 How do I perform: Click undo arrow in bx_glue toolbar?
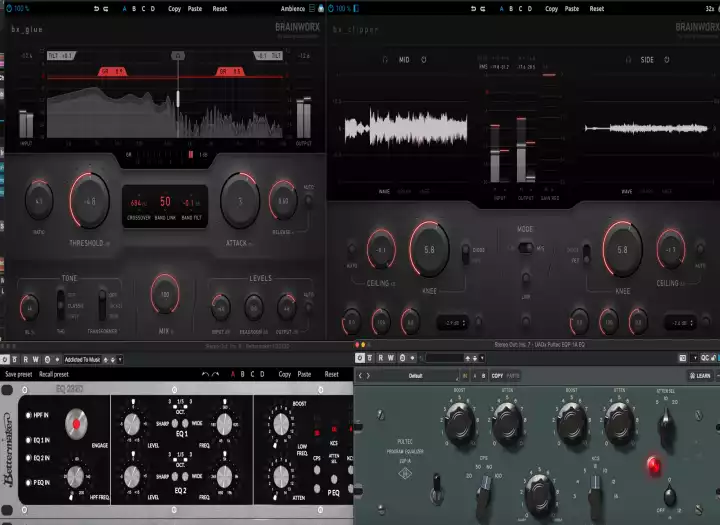click(x=96, y=8)
